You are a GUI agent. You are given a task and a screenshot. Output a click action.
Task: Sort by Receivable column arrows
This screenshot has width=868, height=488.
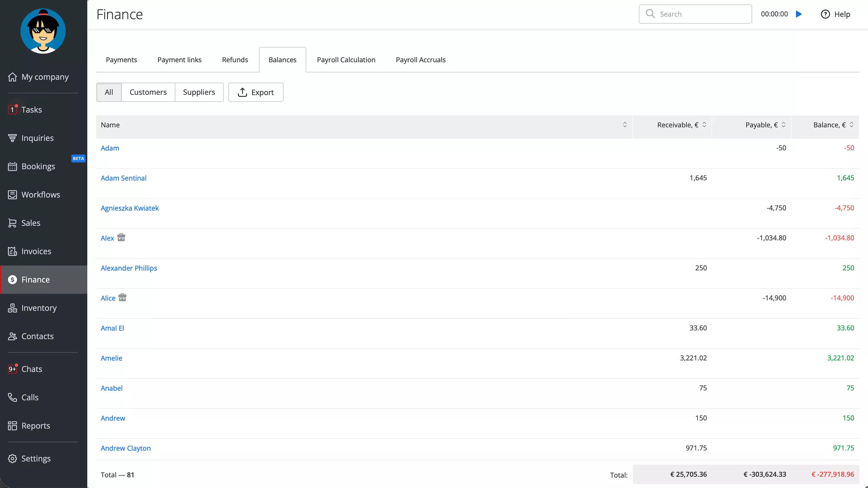(704, 125)
